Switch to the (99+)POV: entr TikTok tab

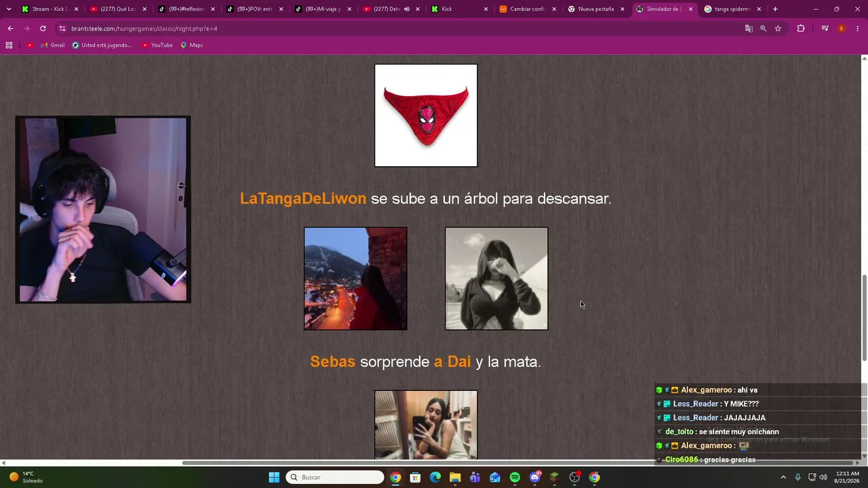[256, 9]
